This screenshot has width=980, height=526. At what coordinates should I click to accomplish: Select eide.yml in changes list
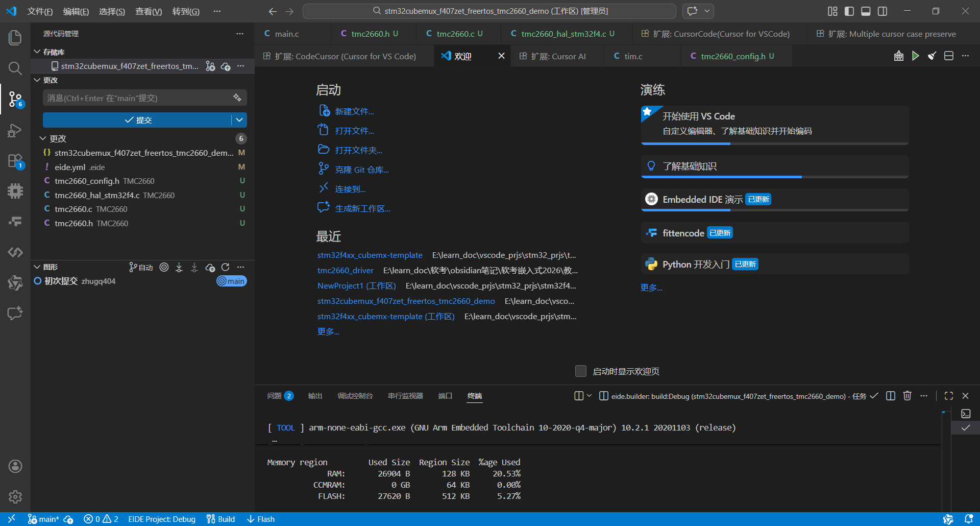pyautogui.click(x=143, y=167)
